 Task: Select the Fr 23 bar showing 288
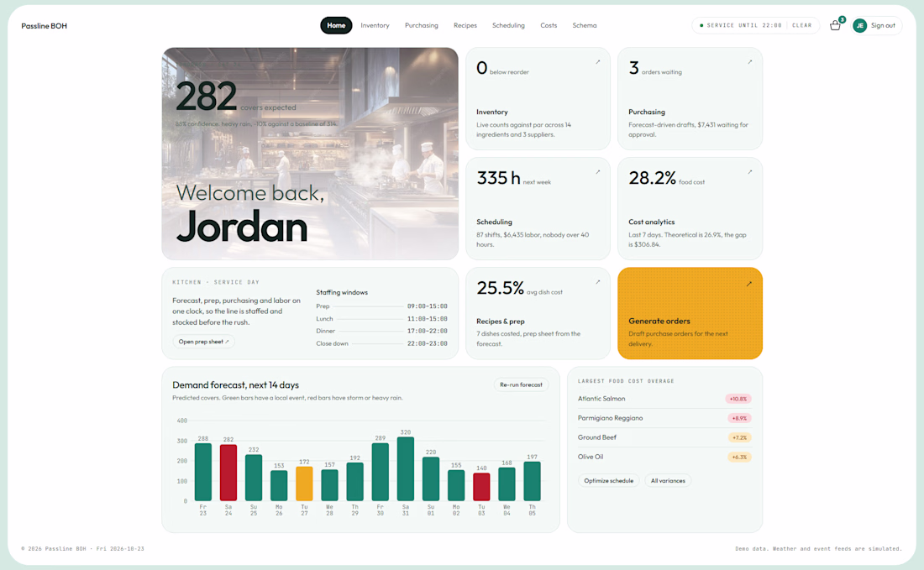(202, 473)
